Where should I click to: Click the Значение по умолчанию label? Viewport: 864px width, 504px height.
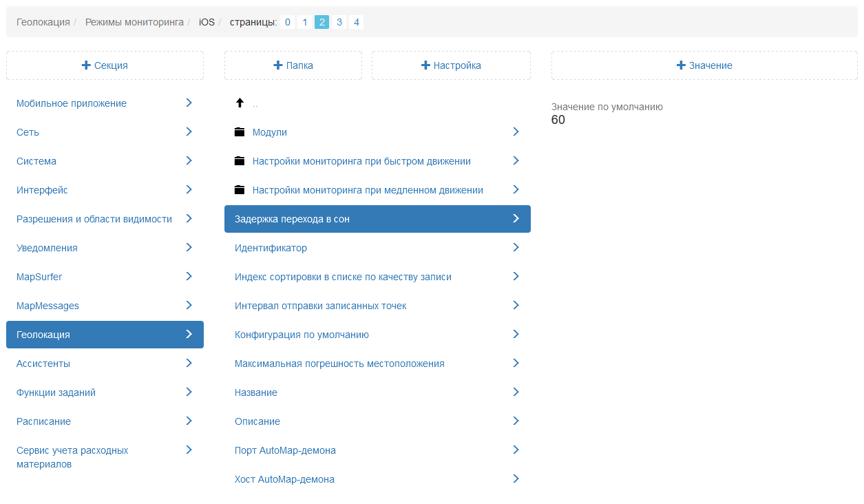coord(607,107)
